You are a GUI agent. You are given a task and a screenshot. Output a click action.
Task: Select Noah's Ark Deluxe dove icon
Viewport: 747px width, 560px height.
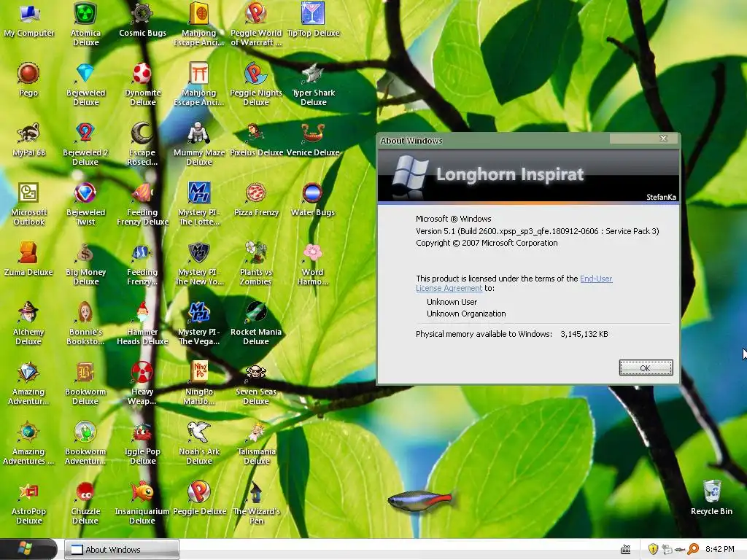click(x=199, y=443)
